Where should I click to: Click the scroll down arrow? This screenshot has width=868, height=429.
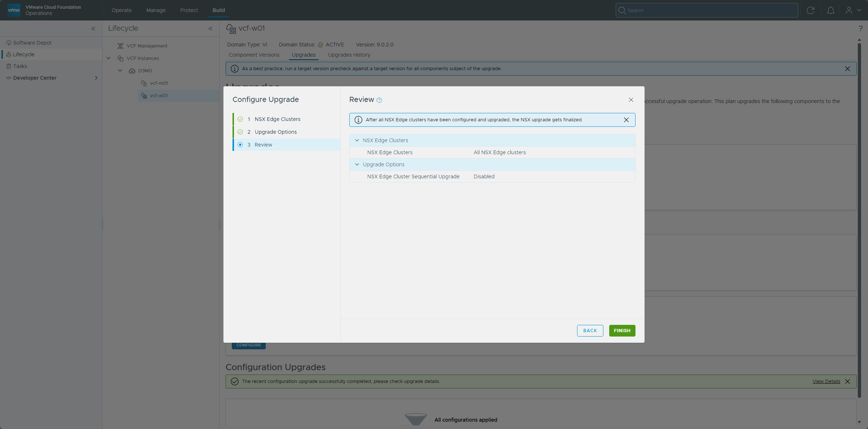859,422
